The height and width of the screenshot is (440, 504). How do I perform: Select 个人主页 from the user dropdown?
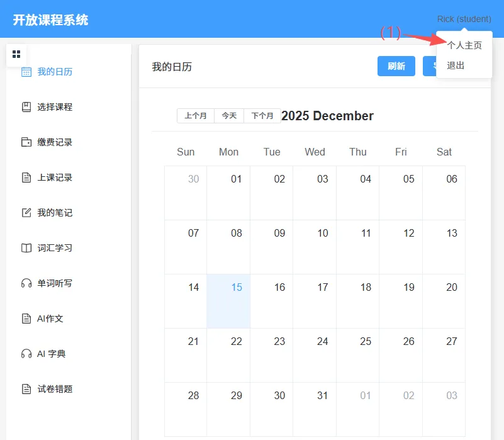point(464,45)
